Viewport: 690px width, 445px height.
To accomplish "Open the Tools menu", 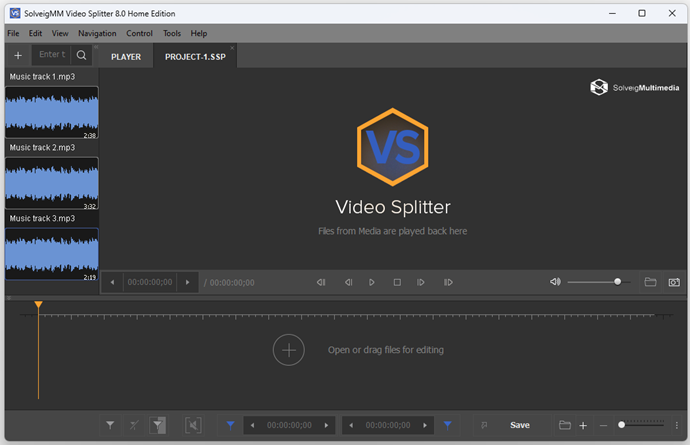I will [172, 33].
